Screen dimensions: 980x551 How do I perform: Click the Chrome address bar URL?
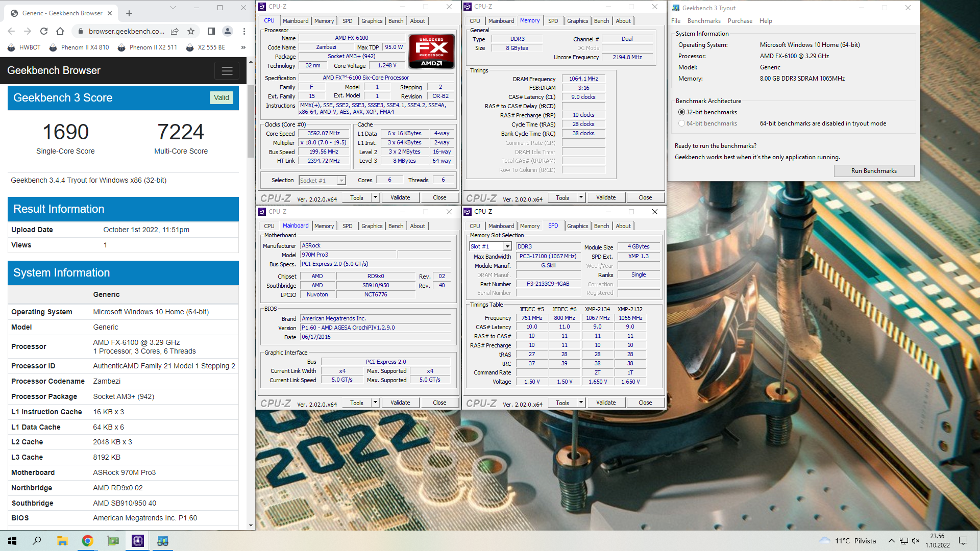coord(127,31)
